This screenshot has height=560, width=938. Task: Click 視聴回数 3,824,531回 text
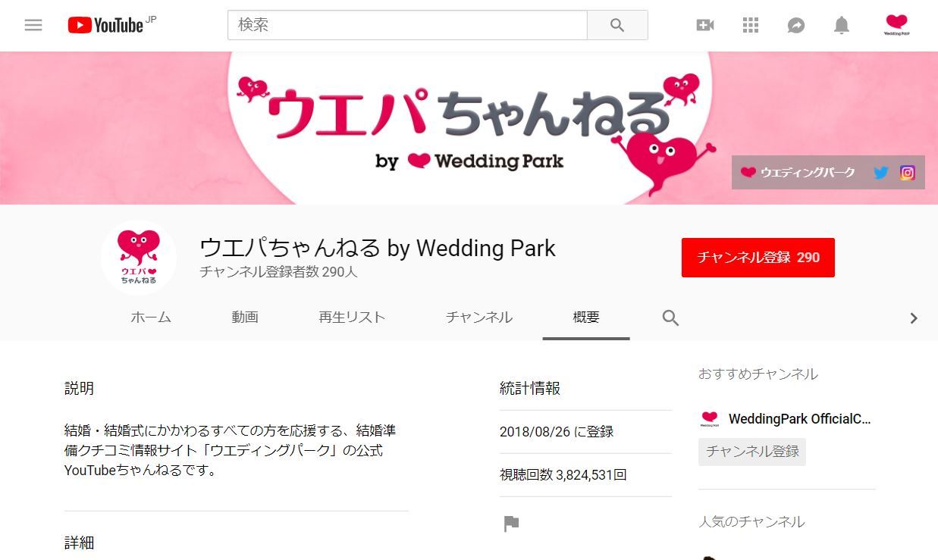point(563,475)
